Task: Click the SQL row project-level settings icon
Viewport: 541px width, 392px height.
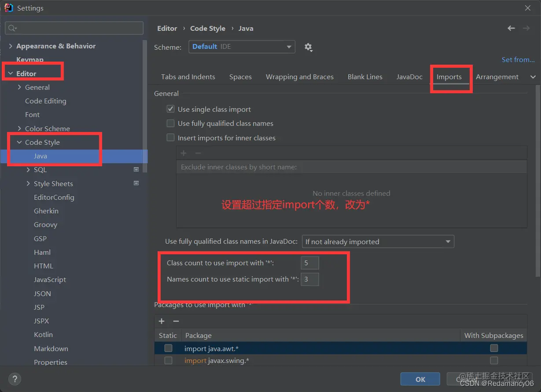Action: pyautogui.click(x=136, y=169)
